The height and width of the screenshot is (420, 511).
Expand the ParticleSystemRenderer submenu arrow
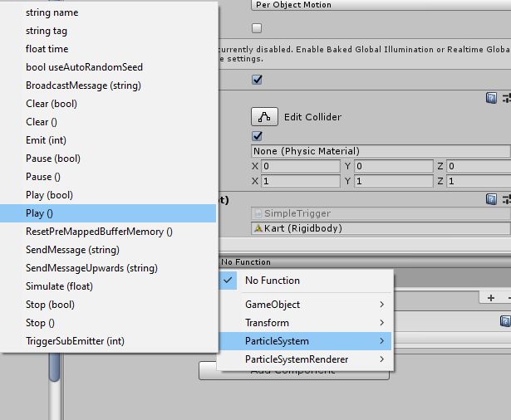click(x=382, y=359)
